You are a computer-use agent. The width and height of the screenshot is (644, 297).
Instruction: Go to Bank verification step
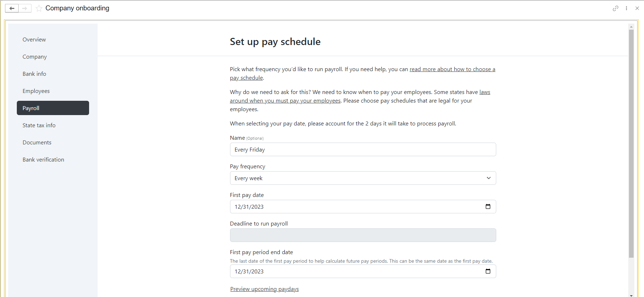[43, 159]
